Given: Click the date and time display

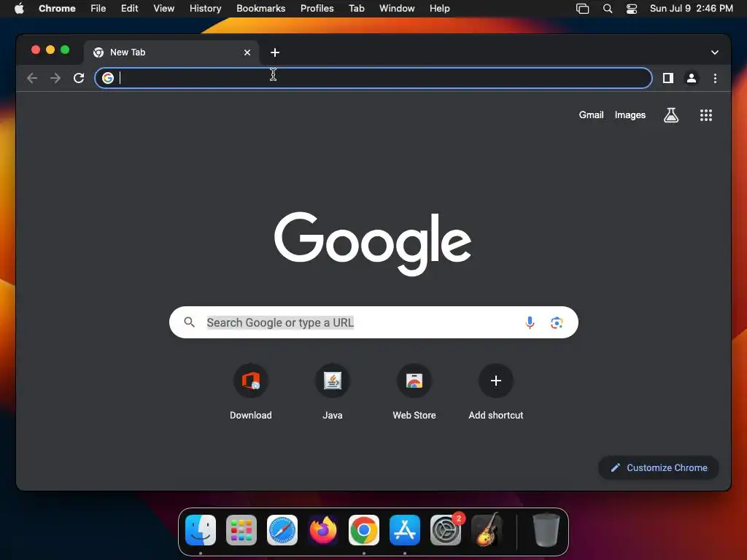Looking at the screenshot, I should [x=692, y=8].
